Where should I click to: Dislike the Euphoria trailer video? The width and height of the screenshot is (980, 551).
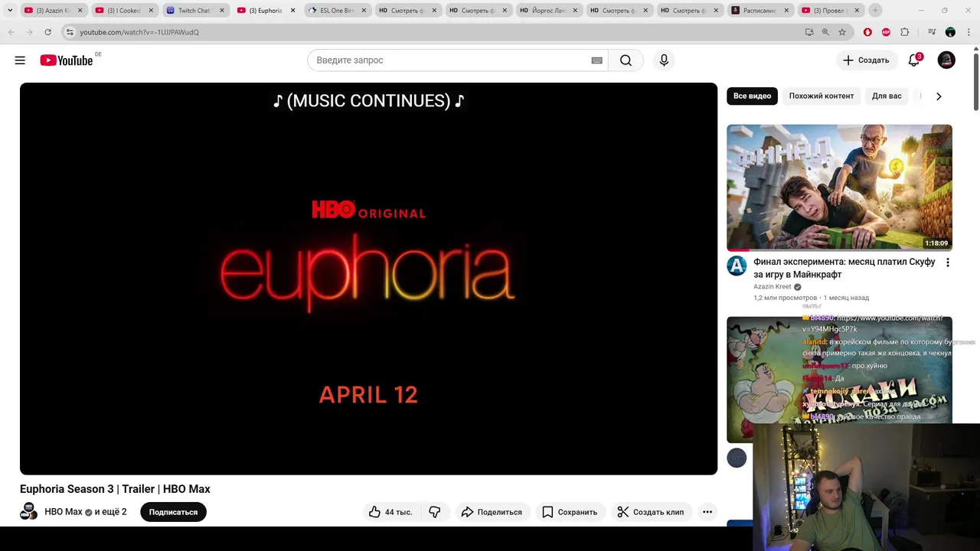click(x=434, y=512)
